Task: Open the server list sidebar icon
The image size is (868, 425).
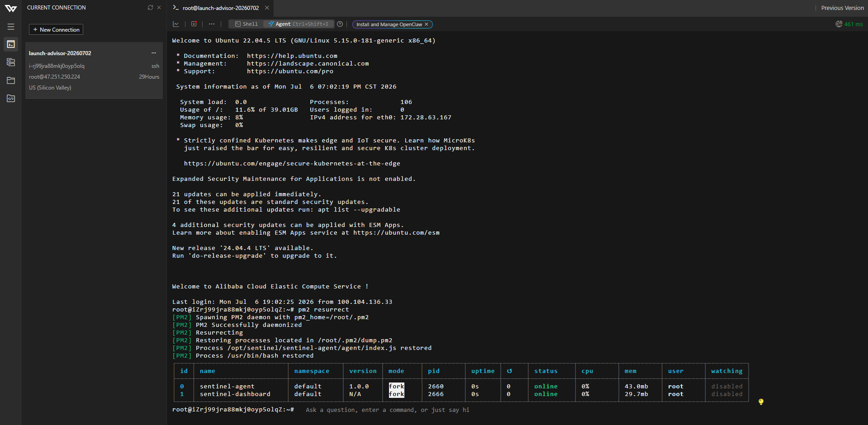Action: coord(11,62)
